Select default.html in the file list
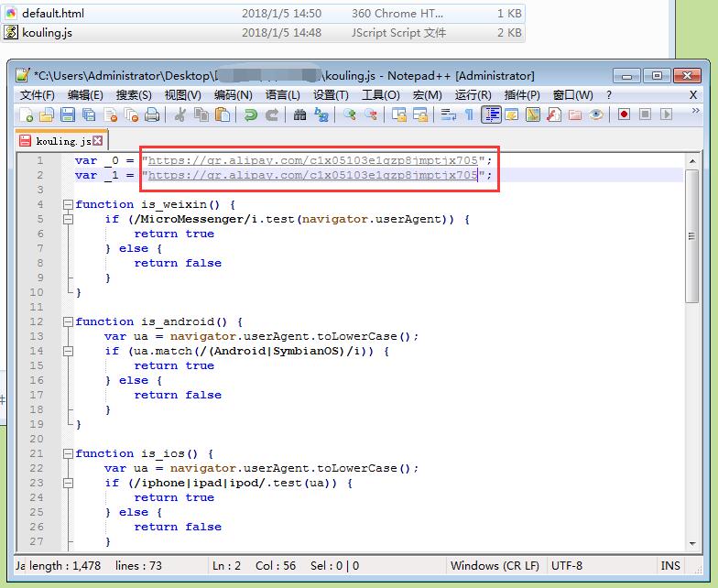 [263, 13]
